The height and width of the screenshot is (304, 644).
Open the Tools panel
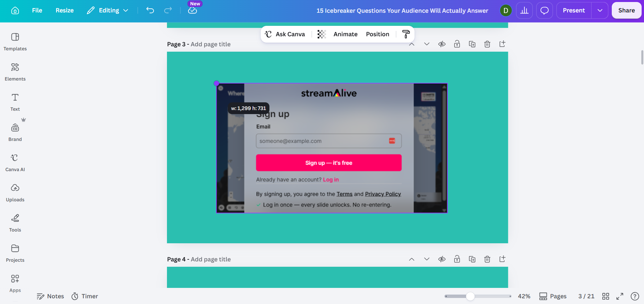pyautogui.click(x=15, y=223)
